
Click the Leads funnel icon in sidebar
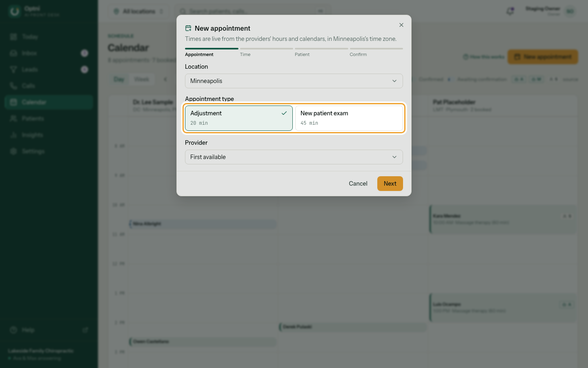pos(13,70)
